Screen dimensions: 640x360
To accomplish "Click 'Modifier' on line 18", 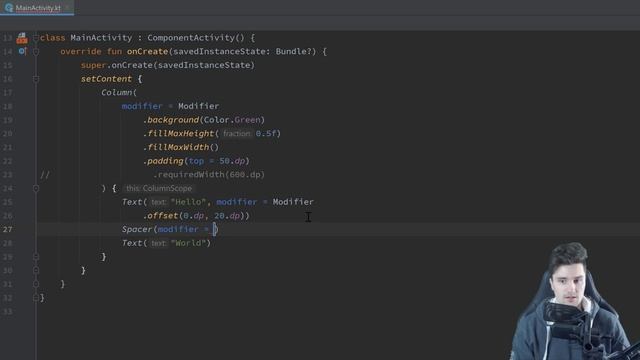I will click(x=198, y=107).
